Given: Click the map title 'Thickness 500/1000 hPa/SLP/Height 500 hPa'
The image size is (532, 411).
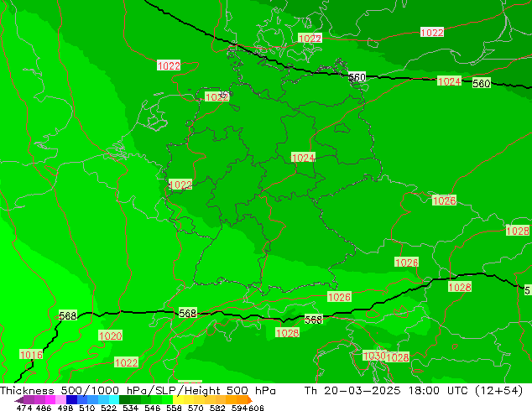Looking at the screenshot, I should [138, 391].
